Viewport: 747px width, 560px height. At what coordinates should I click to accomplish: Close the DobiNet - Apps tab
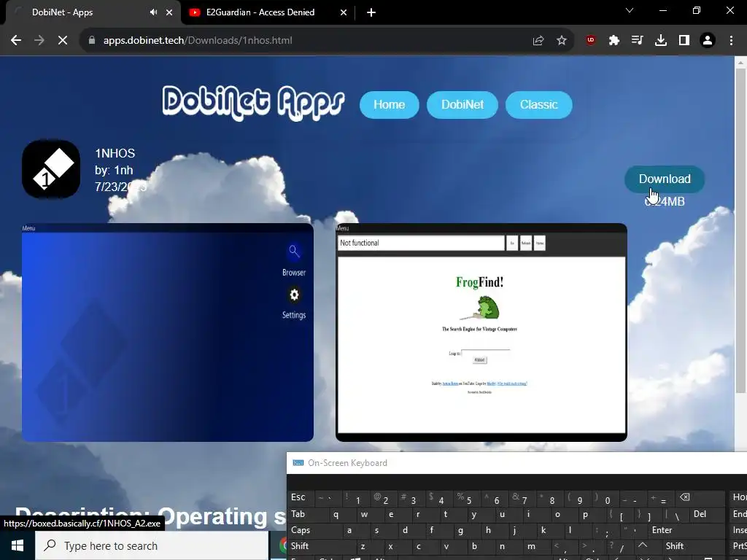(169, 12)
